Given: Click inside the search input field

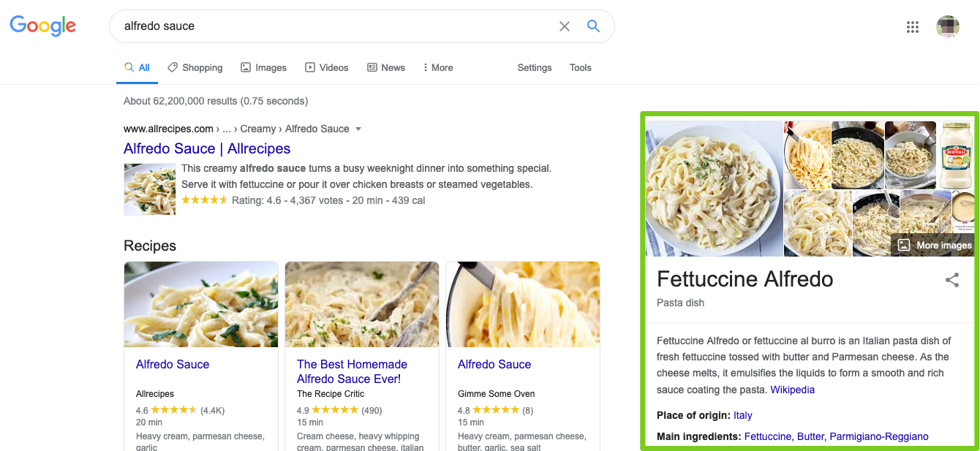Looking at the screenshot, I should click(293, 26).
